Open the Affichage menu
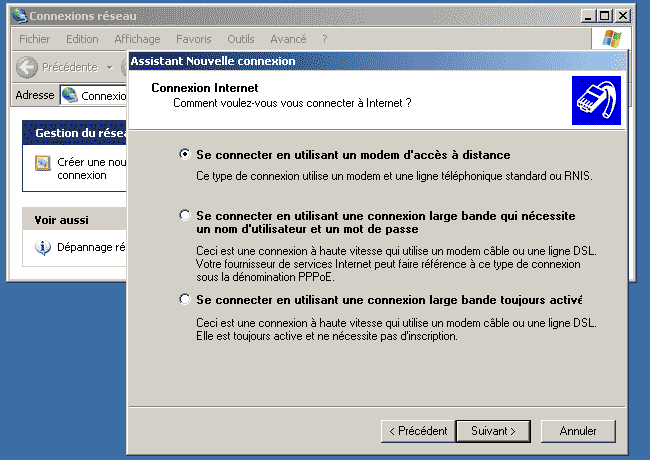This screenshot has width=650, height=460. (x=137, y=39)
